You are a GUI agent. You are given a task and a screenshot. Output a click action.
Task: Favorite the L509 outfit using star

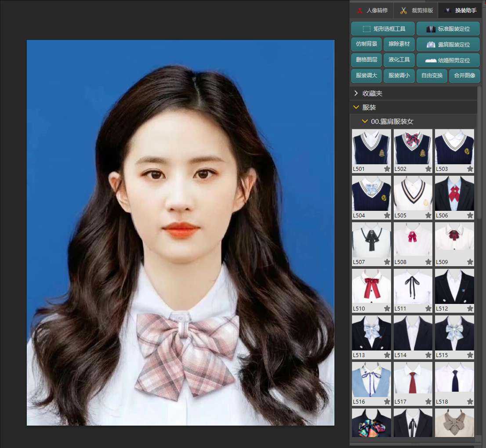tap(470, 262)
